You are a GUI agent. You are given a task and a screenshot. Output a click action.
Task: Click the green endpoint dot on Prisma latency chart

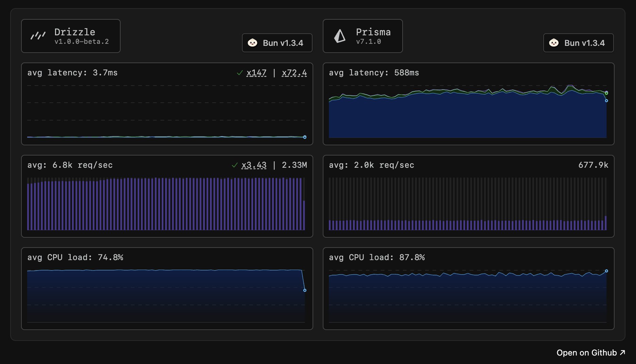606,93
